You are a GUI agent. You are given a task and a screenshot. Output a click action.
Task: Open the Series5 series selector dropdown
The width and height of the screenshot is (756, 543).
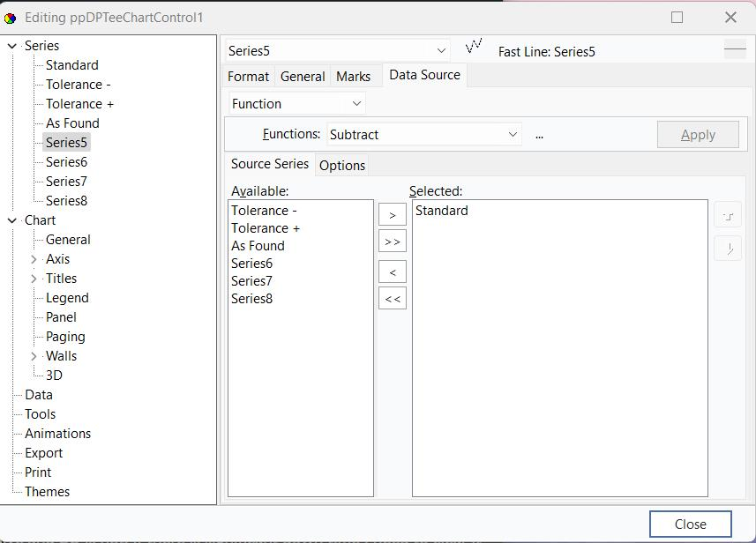pos(441,51)
